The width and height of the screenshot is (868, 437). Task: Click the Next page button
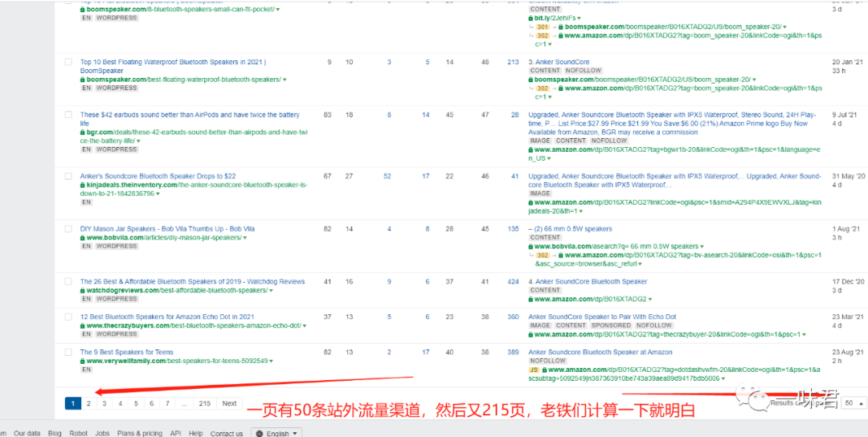[x=229, y=403]
